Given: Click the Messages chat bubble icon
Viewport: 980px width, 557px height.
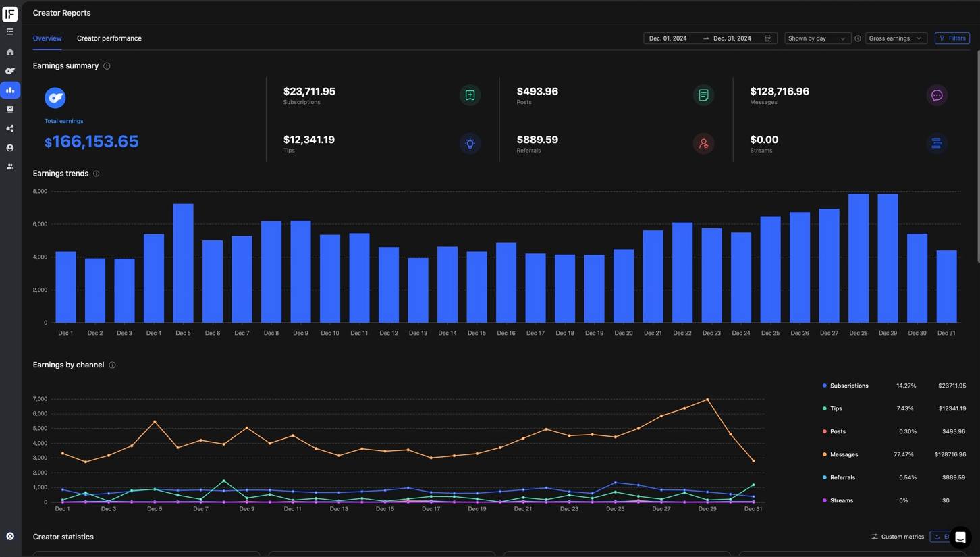Looking at the screenshot, I should (937, 95).
